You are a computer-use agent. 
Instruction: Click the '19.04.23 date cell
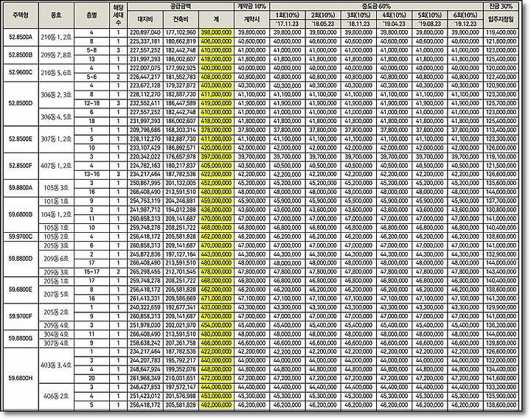tap(394, 24)
